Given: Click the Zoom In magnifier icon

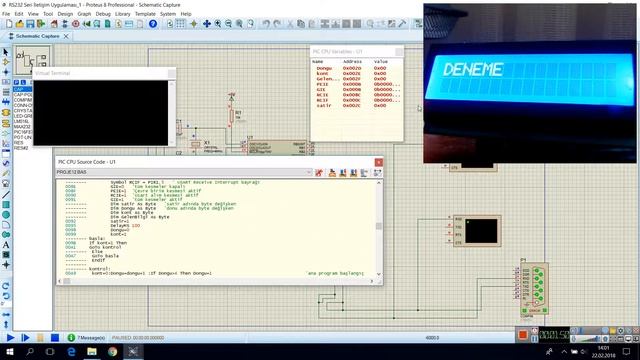Looking at the screenshot, I should [x=218, y=24].
